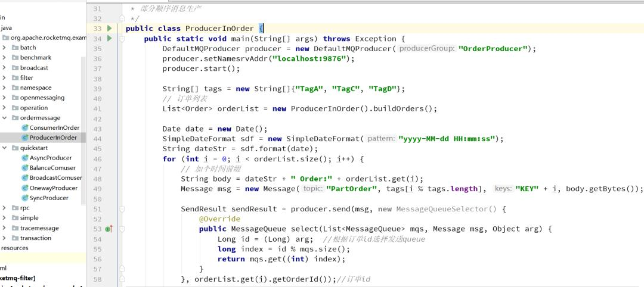The height and width of the screenshot is (287, 644).
Task: Collapse the ordermessage package
Action: [5, 118]
